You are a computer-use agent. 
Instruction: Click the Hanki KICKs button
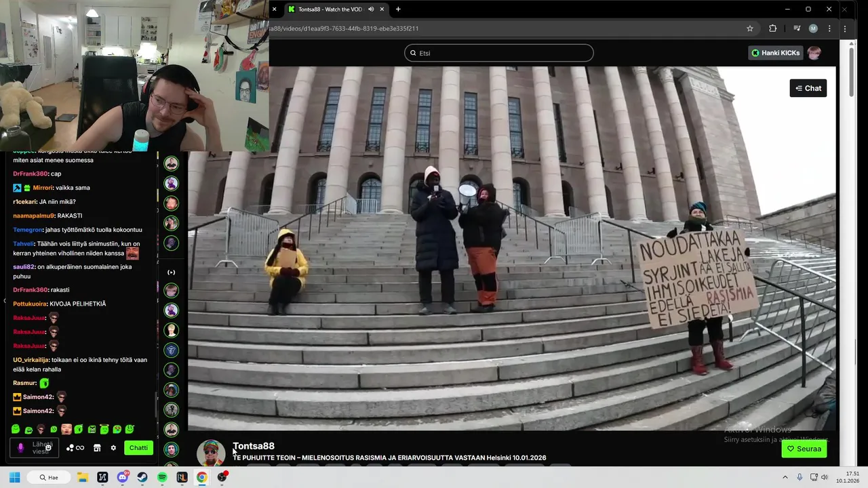(x=775, y=53)
